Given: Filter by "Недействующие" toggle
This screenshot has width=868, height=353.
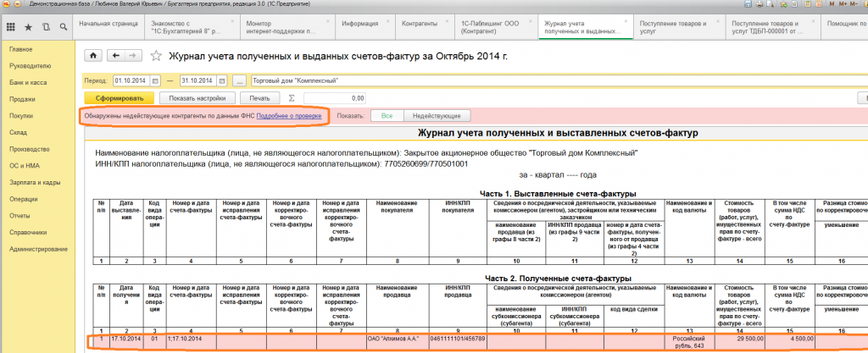Looking at the screenshot, I should click(437, 115).
